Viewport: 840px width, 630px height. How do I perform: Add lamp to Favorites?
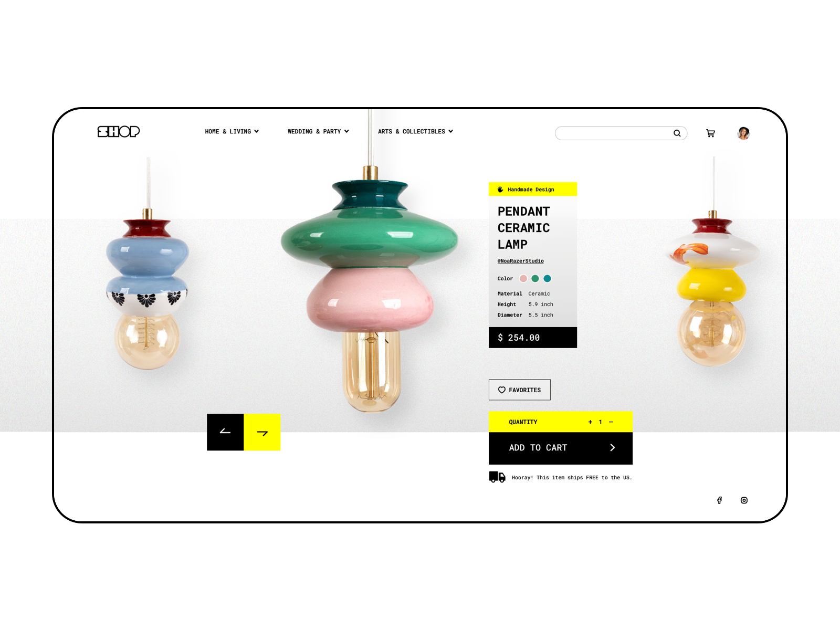click(x=520, y=390)
